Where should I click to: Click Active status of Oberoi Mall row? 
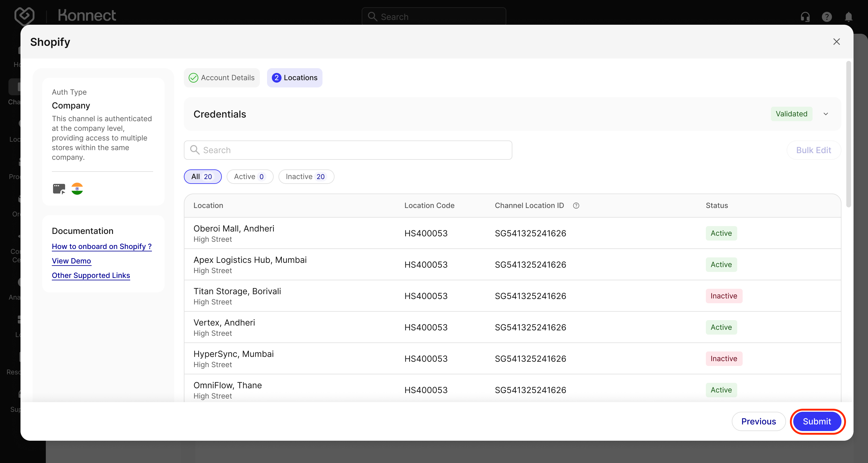click(722, 233)
